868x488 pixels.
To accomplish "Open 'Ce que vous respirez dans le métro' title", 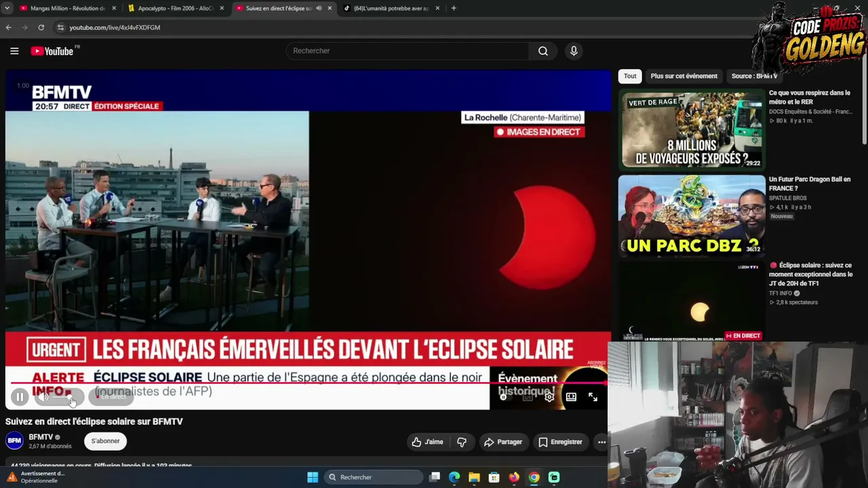I will pyautogui.click(x=809, y=97).
